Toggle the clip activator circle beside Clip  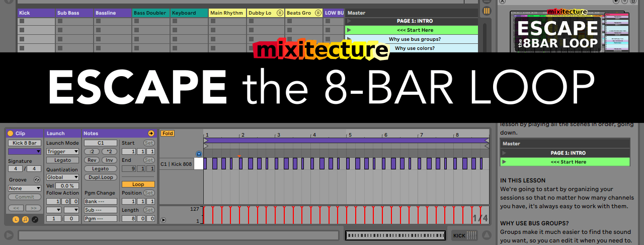(x=11, y=134)
